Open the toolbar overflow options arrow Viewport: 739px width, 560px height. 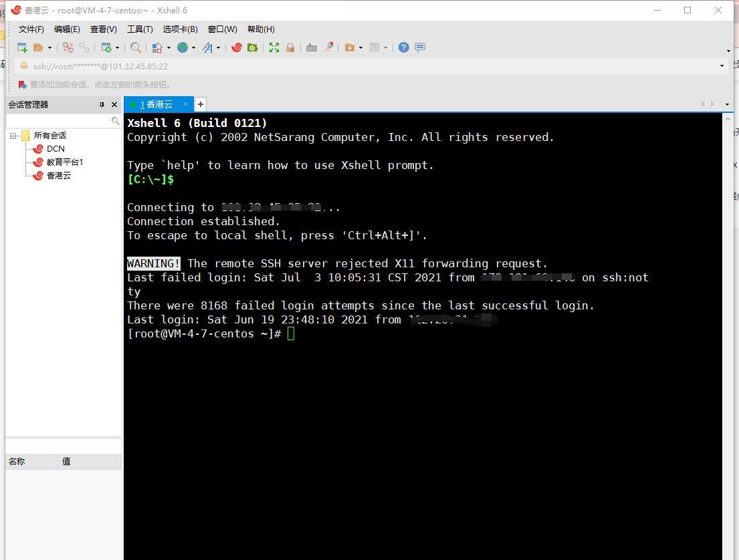728,51
